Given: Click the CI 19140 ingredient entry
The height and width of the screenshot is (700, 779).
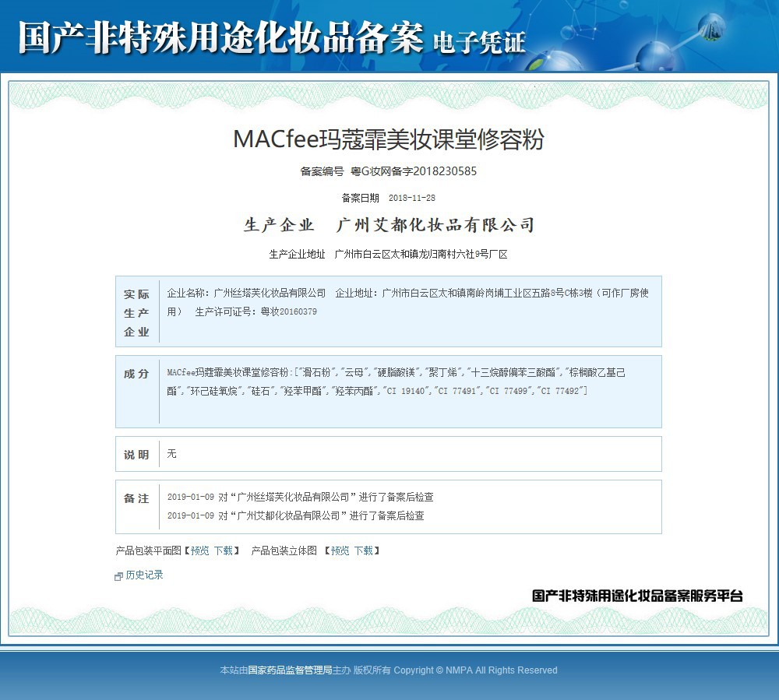Looking at the screenshot, I should point(407,391).
